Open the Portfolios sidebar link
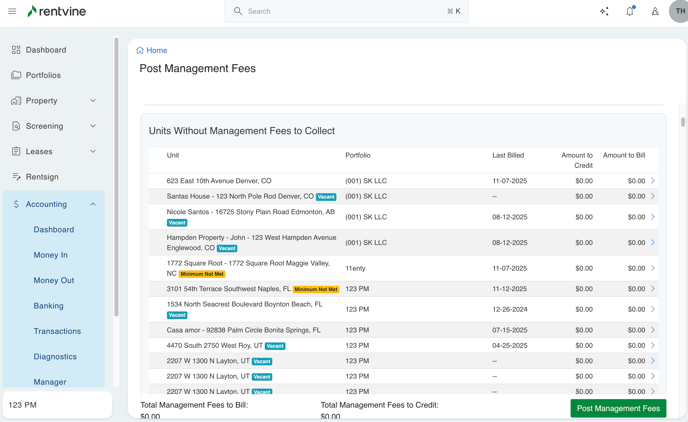The width and height of the screenshot is (688, 422). [x=43, y=75]
